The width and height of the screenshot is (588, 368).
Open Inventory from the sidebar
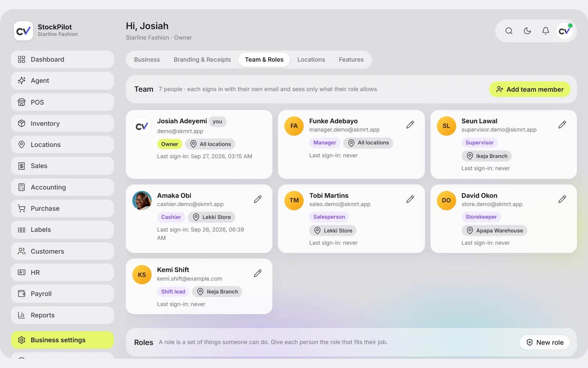62,123
